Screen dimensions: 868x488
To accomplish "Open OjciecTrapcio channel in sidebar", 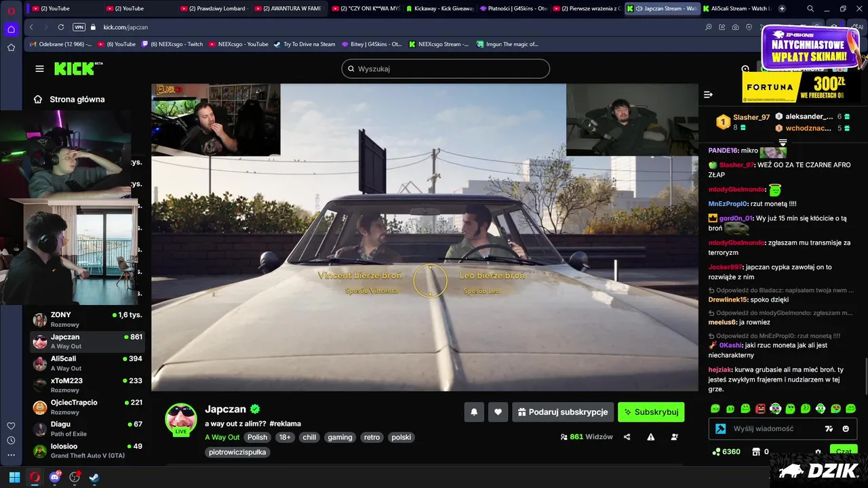I will [87, 407].
